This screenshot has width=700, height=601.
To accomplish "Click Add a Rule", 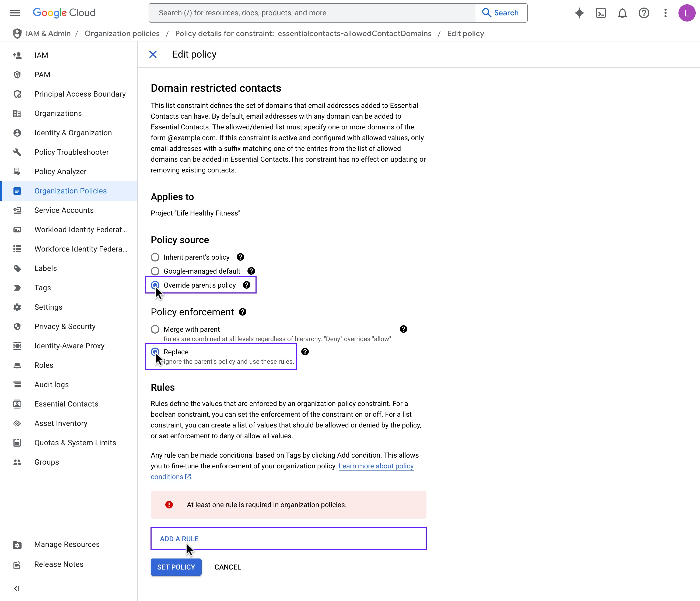I will (179, 539).
